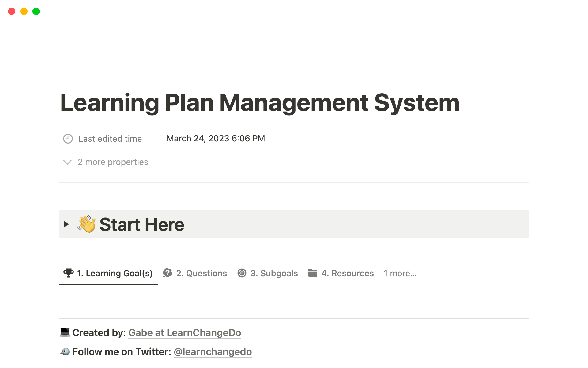
Task: Open the @learnchangedo Twitter link
Action: point(213,352)
